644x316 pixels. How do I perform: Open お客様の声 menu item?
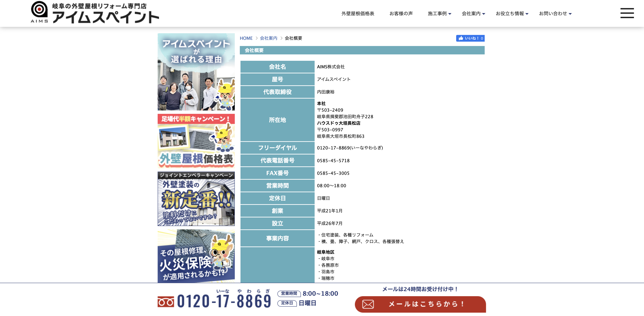401,13
